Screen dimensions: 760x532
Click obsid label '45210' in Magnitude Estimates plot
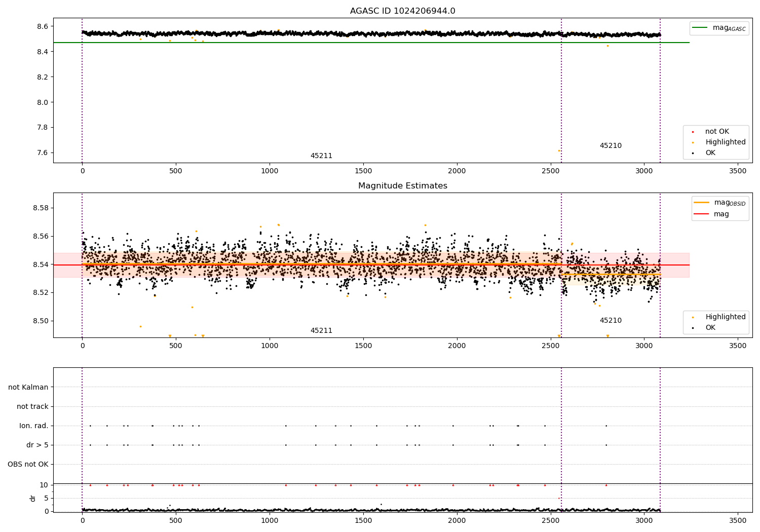coord(611,321)
